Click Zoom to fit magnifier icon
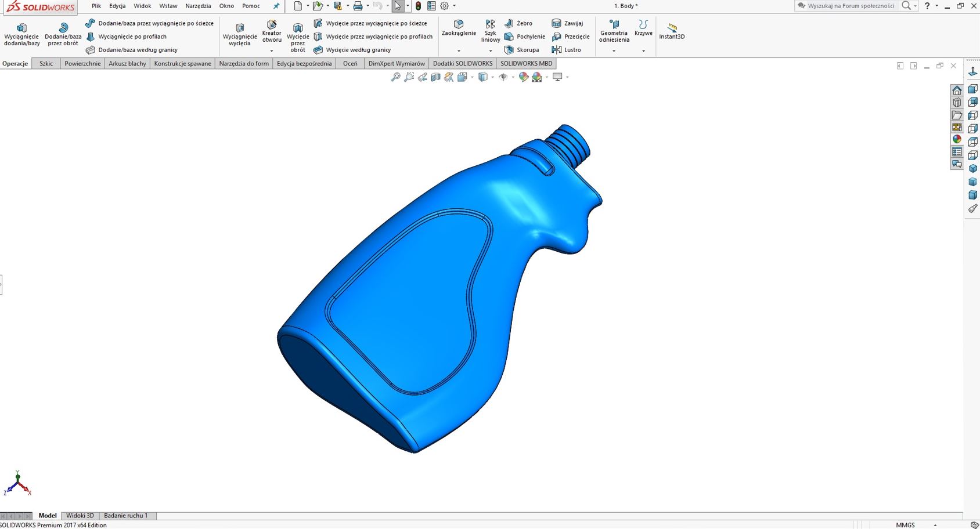980x529 pixels. pyautogui.click(x=396, y=77)
